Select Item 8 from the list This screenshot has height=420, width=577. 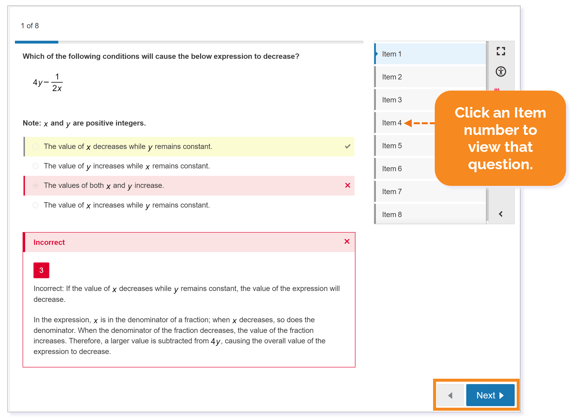click(430, 214)
